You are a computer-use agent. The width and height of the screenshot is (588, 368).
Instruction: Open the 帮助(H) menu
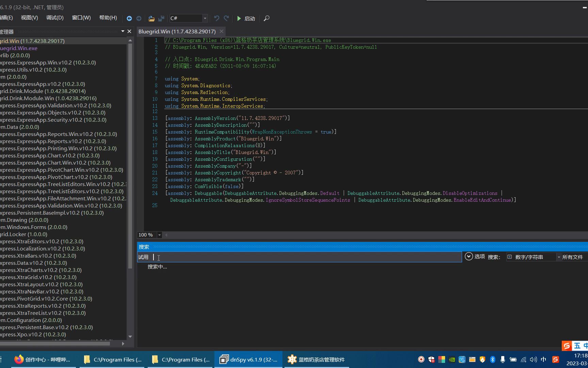coord(108,18)
